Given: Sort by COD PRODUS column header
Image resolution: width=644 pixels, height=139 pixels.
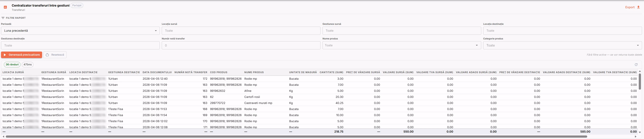Looking at the screenshot, I should (219, 72).
